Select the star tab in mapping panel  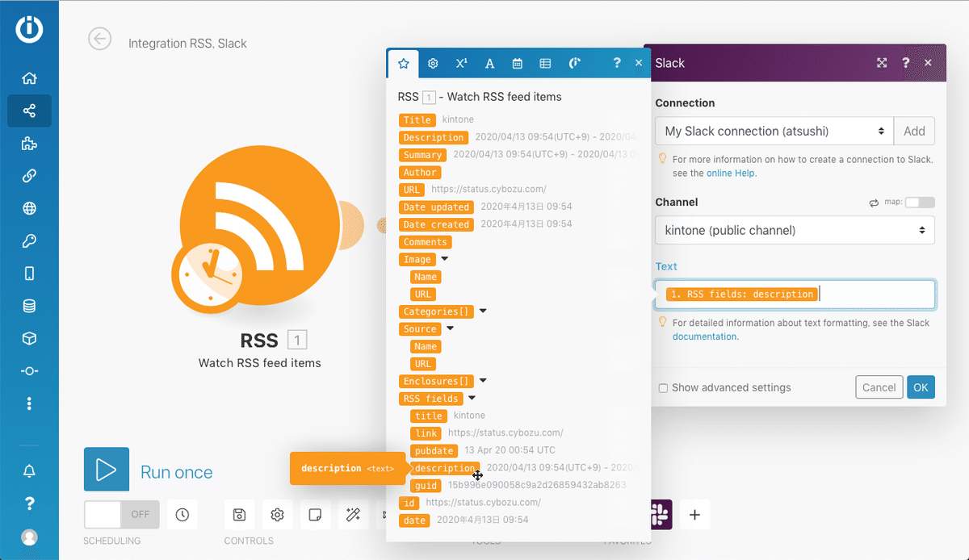pos(404,63)
